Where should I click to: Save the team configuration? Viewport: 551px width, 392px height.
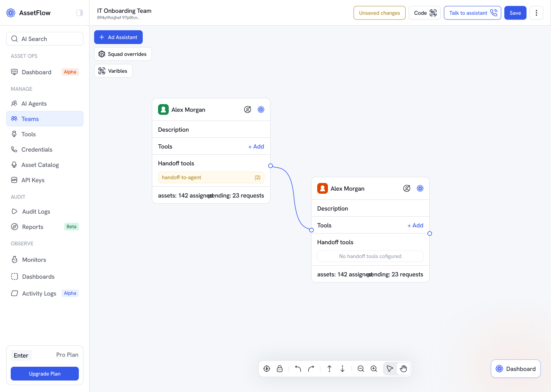coord(515,13)
